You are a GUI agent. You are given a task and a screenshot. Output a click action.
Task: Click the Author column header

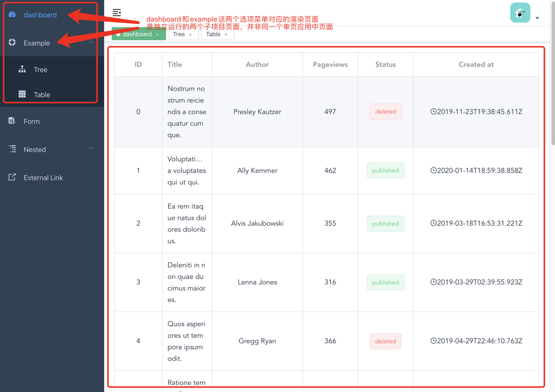(x=257, y=64)
